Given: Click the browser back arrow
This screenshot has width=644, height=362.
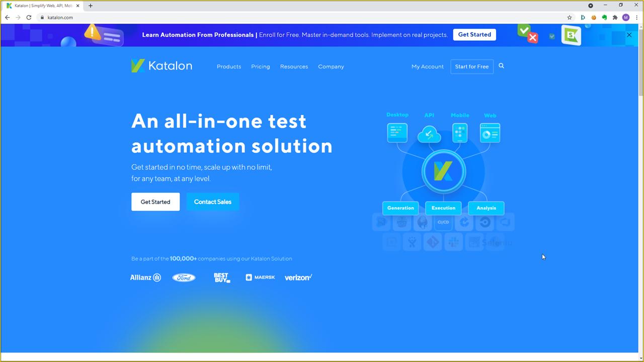Looking at the screenshot, I should point(7,17).
